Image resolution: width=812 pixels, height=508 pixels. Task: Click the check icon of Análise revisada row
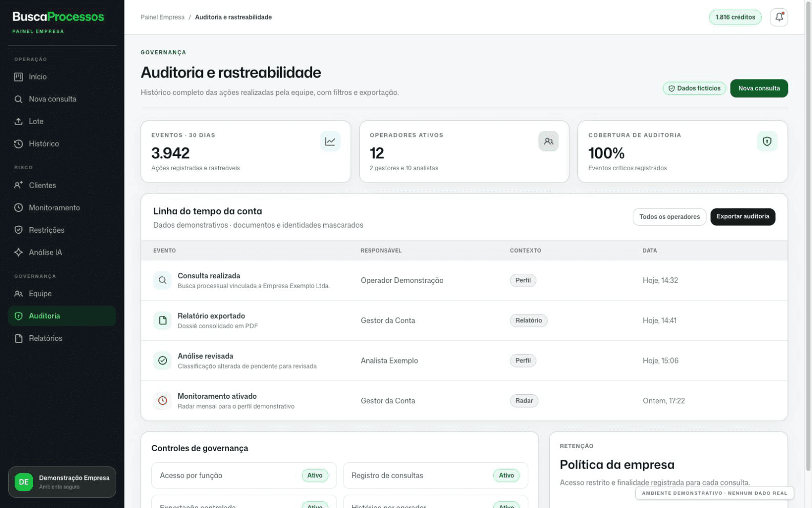(x=162, y=361)
